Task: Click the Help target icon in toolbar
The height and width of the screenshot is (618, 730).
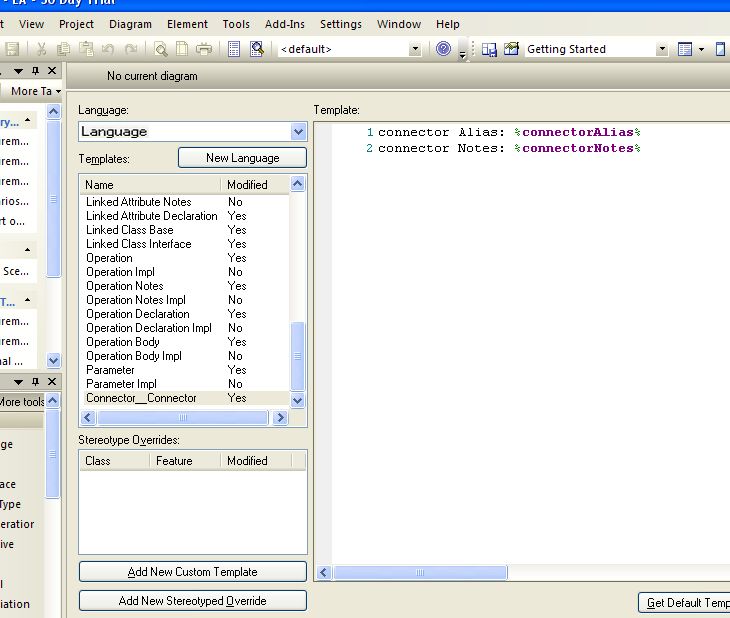Action: pyautogui.click(x=443, y=49)
